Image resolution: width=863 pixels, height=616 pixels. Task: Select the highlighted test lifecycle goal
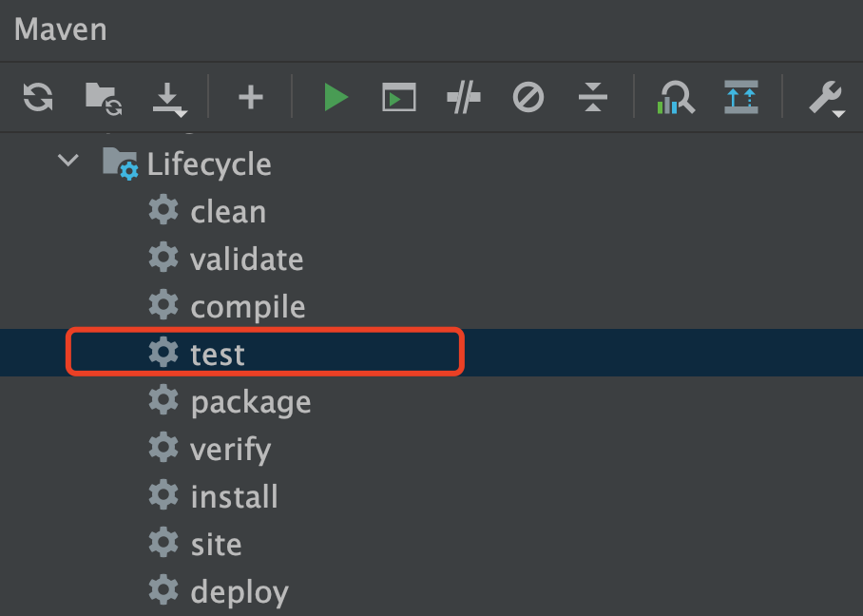click(x=218, y=355)
